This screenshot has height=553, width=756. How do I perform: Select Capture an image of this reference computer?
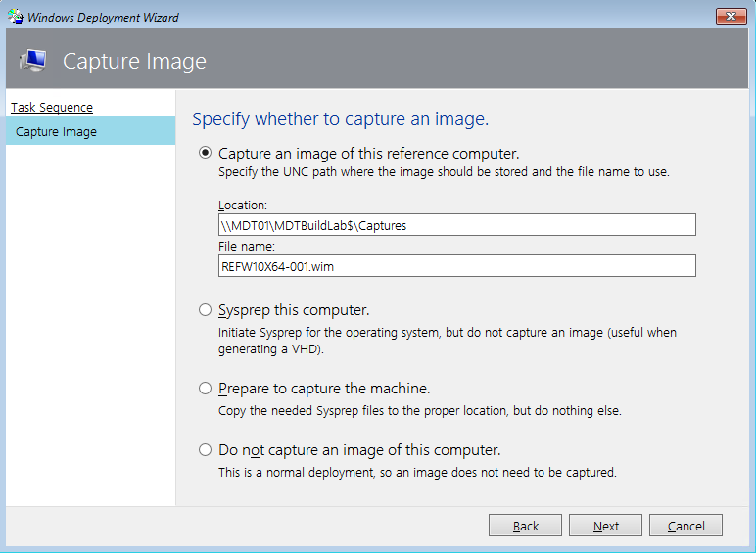click(205, 153)
